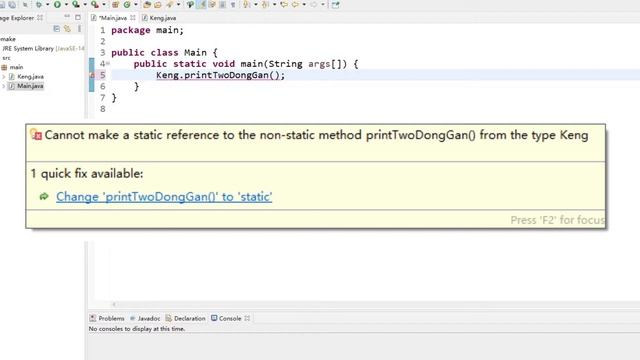This screenshot has width=640, height=360.
Task: Apply quick fix Change printTwoDongGan() to static
Action: point(164,197)
